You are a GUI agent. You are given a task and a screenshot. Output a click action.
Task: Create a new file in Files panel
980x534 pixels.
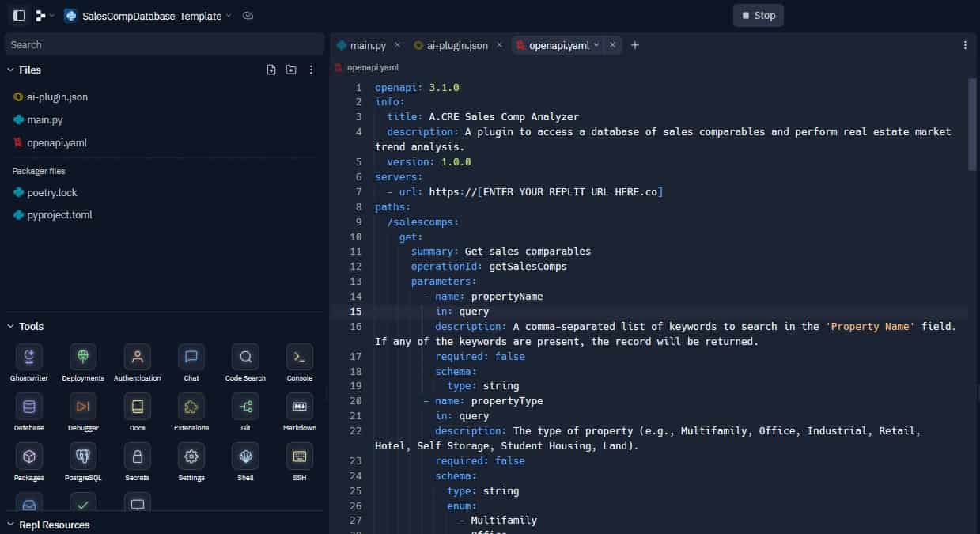point(271,70)
